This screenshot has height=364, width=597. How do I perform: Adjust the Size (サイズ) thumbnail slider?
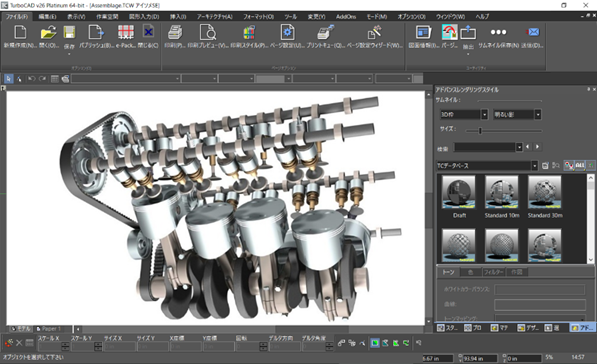click(480, 131)
